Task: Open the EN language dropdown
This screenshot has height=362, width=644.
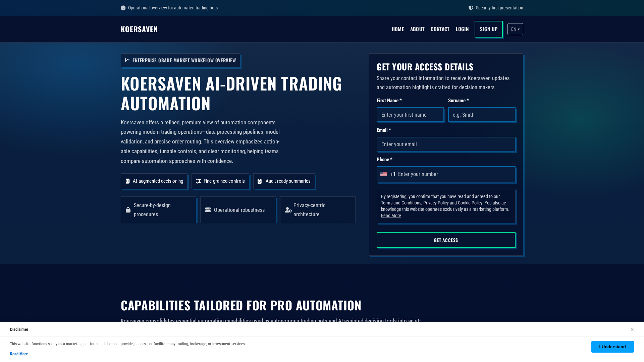Action: click(515, 29)
